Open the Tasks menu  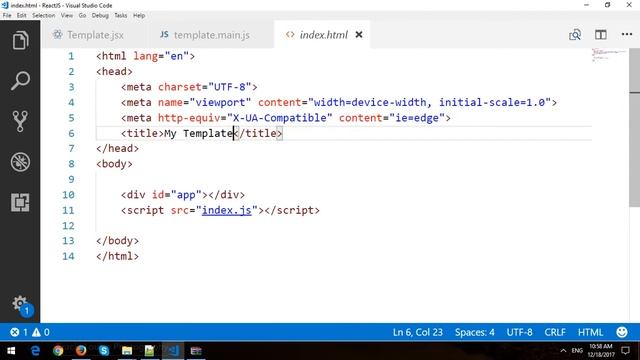point(120,16)
